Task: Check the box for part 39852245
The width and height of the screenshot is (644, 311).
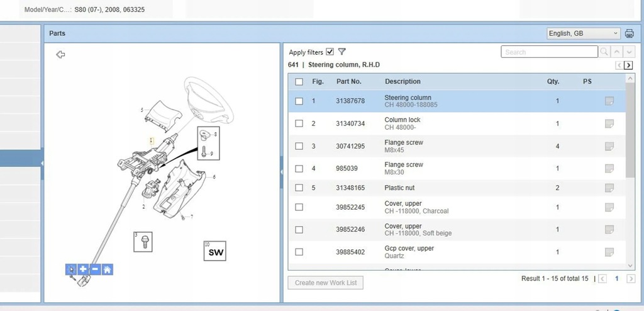Action: (x=299, y=207)
